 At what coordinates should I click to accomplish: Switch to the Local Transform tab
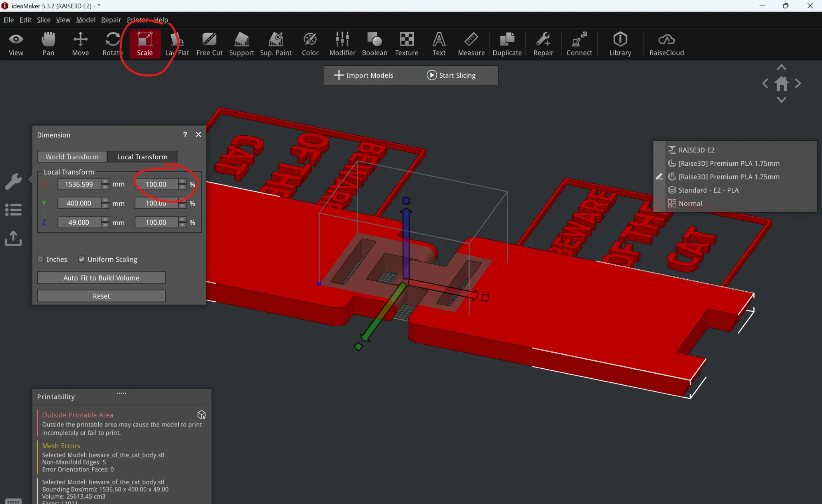pos(142,156)
